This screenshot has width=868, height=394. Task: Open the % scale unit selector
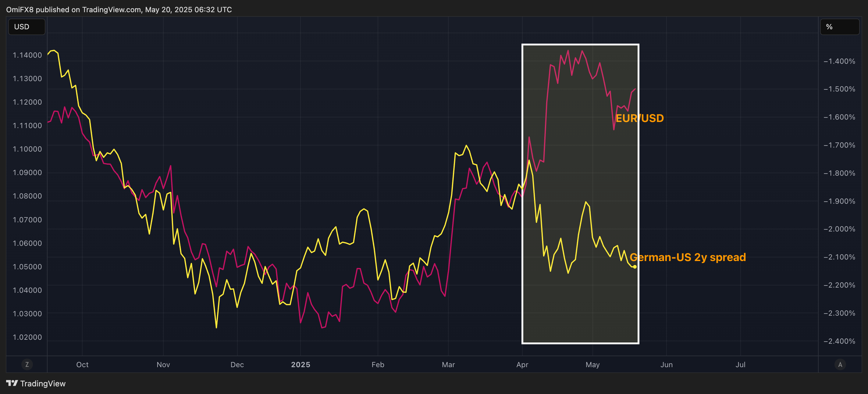click(839, 27)
